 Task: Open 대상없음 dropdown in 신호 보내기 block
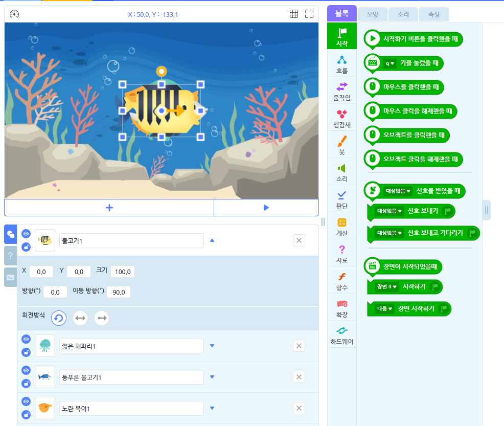[x=390, y=211]
